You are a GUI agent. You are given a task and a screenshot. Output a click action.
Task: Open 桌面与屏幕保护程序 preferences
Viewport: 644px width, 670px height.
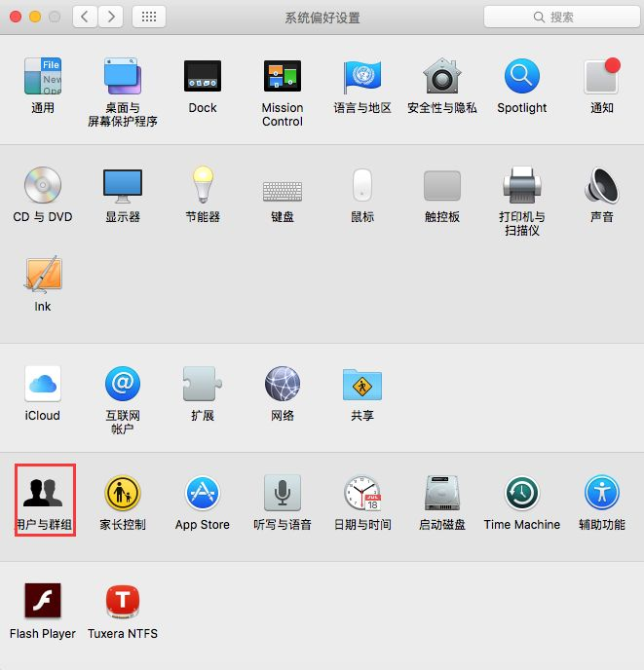point(123,76)
